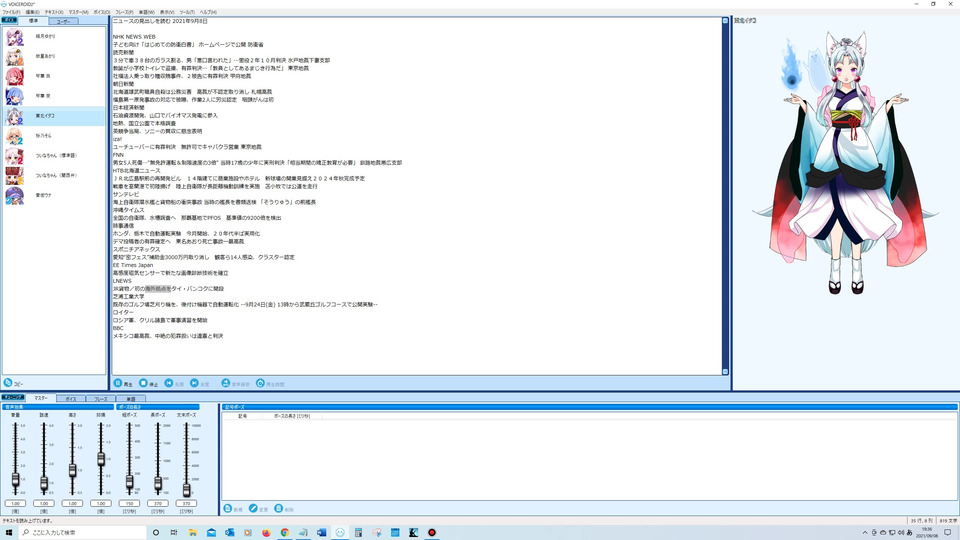This screenshot has width=960, height=540.
Task: Switch to ユーザー voice preset tab
Action: pyautogui.click(x=63, y=21)
